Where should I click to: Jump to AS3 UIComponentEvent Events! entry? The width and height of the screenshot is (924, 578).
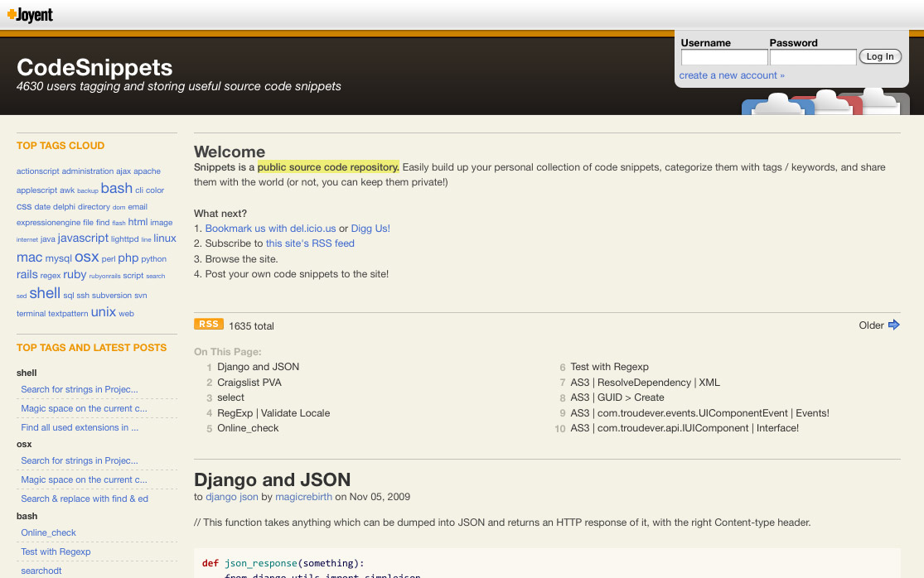click(699, 413)
